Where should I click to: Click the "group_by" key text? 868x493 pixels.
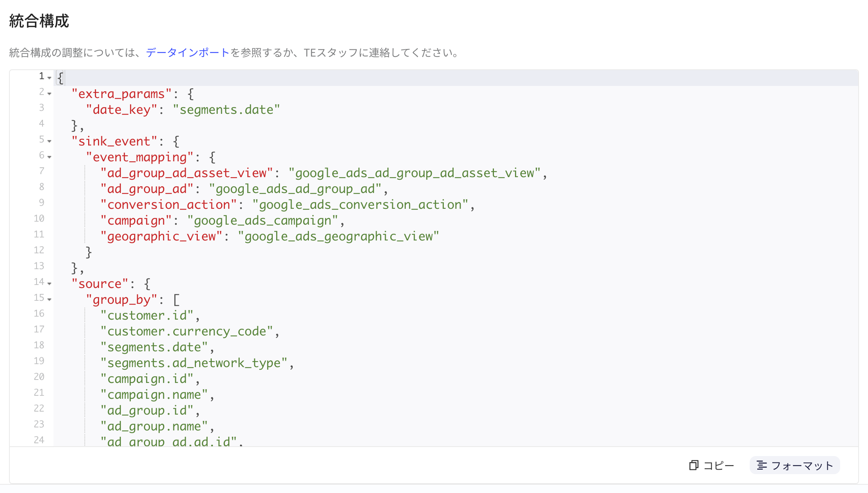(122, 300)
